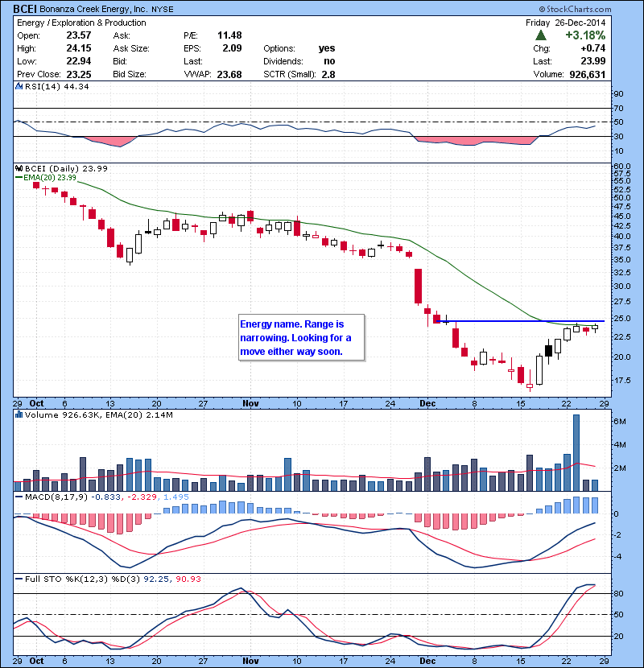Click the MACD histogram value 1.495

tap(175, 497)
